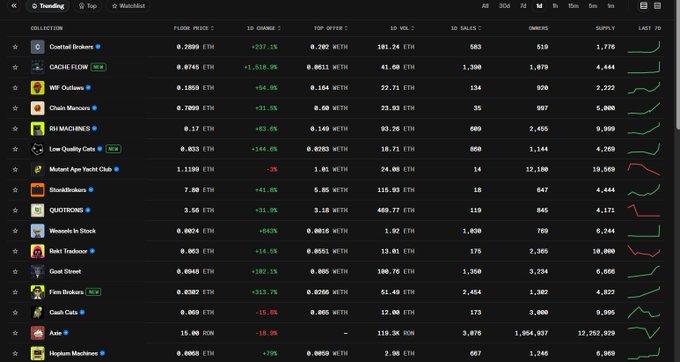Click the Supply column header
This screenshot has height=362, width=680.
click(605, 28)
